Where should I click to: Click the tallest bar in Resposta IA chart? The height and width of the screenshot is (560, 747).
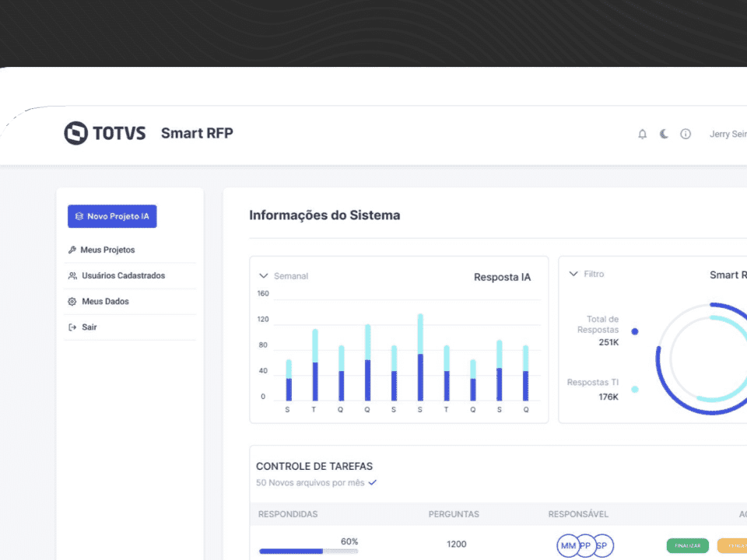point(420,357)
